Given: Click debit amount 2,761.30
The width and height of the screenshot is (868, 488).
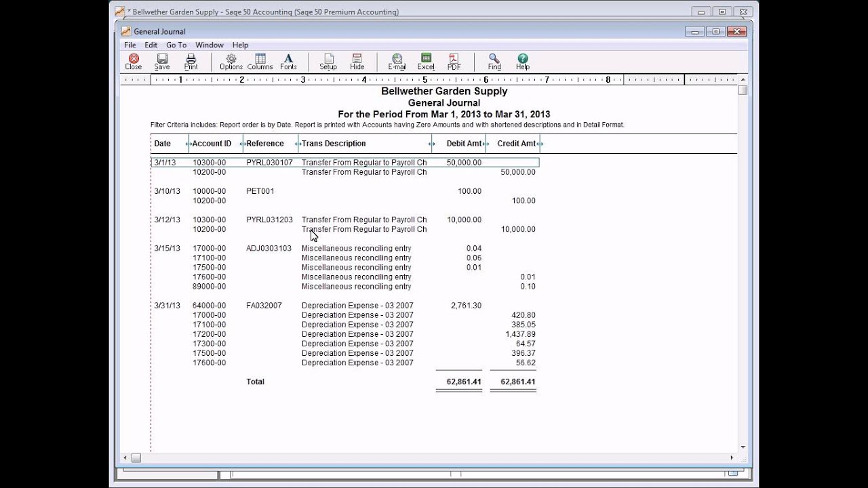Looking at the screenshot, I should click(x=466, y=306).
